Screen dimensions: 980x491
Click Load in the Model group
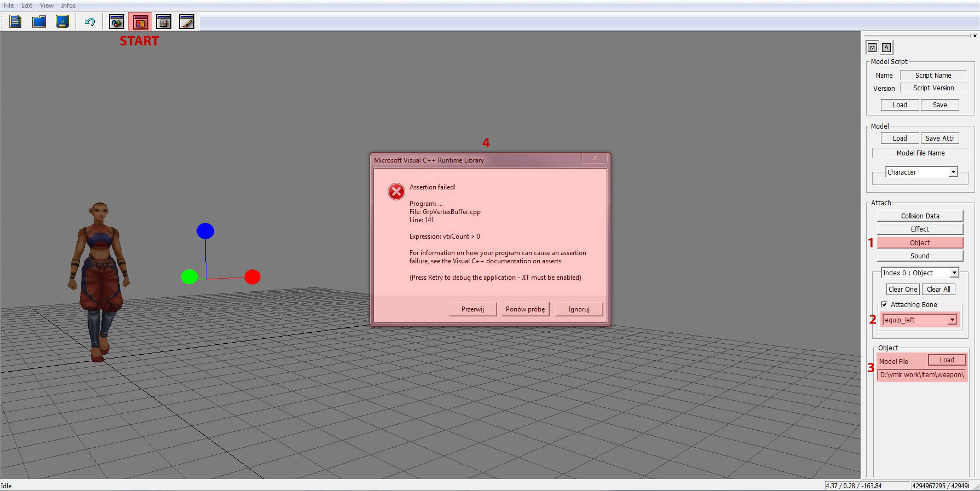900,138
